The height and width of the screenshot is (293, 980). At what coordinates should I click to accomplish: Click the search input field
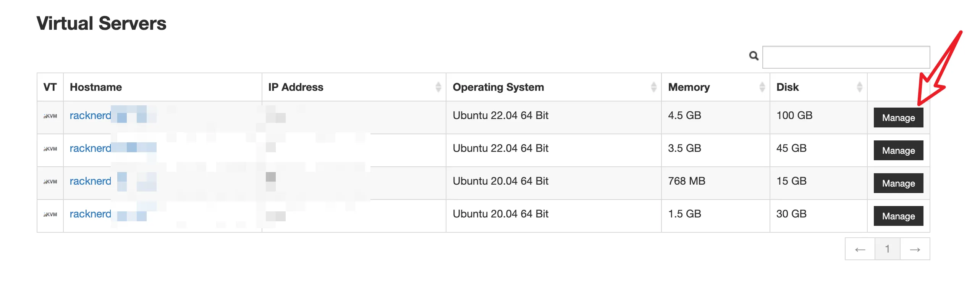[846, 56]
